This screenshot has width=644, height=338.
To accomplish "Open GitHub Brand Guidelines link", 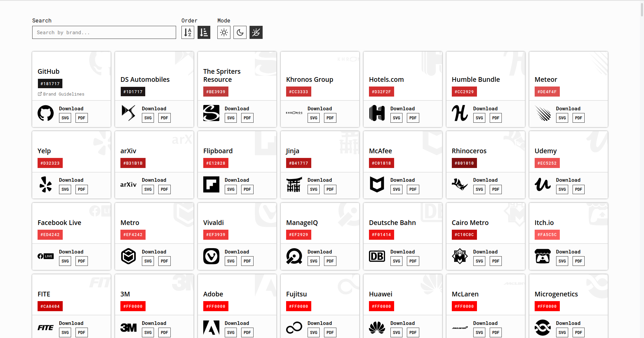I will [61, 94].
